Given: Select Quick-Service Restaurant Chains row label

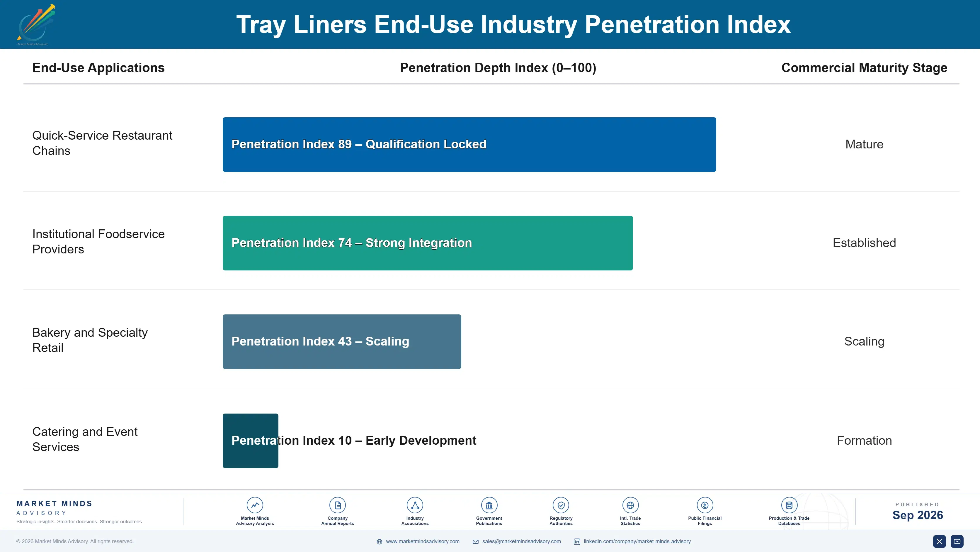Looking at the screenshot, I should coord(102,143).
